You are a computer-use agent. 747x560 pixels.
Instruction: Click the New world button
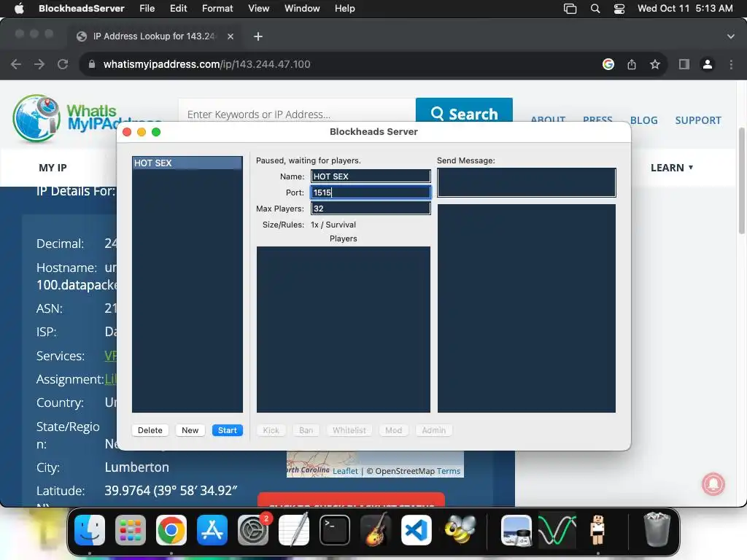[190, 430]
